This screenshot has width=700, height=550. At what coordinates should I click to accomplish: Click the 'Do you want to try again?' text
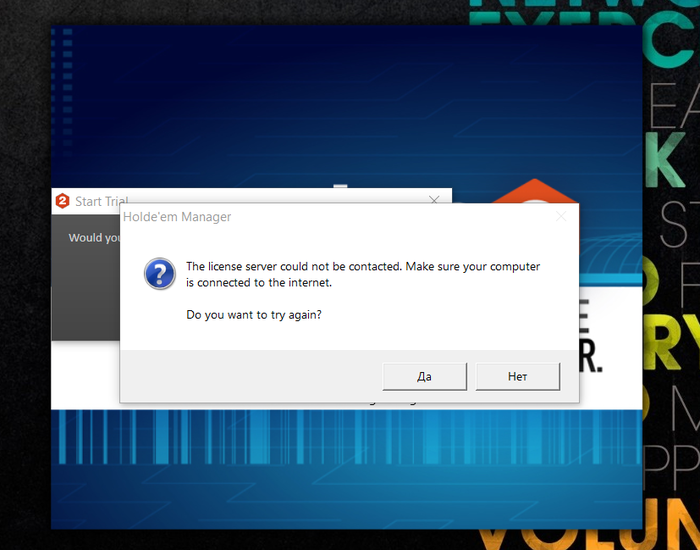pyautogui.click(x=254, y=315)
